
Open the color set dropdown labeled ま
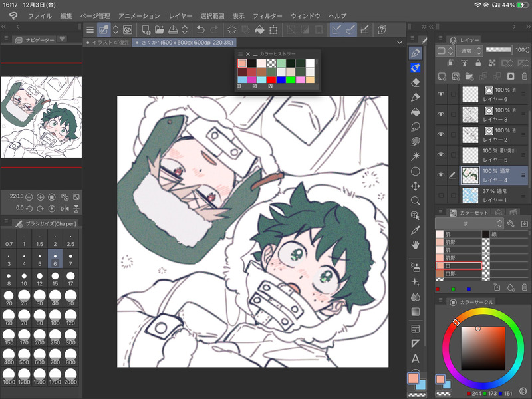coord(469,223)
